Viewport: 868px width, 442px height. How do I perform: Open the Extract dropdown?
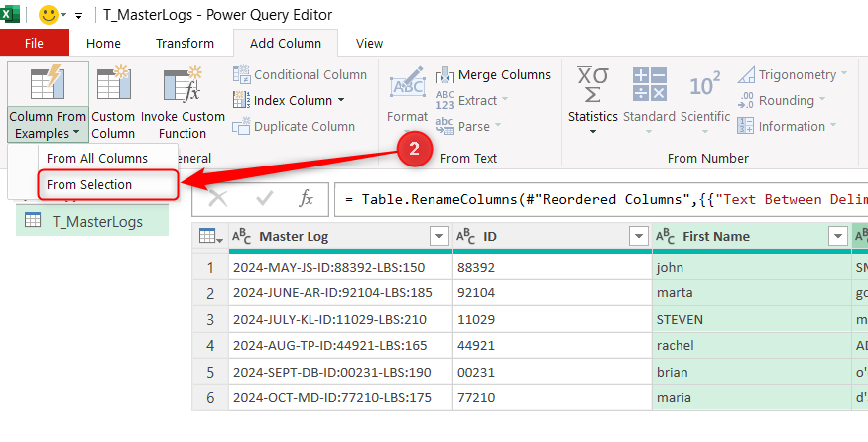[472, 101]
